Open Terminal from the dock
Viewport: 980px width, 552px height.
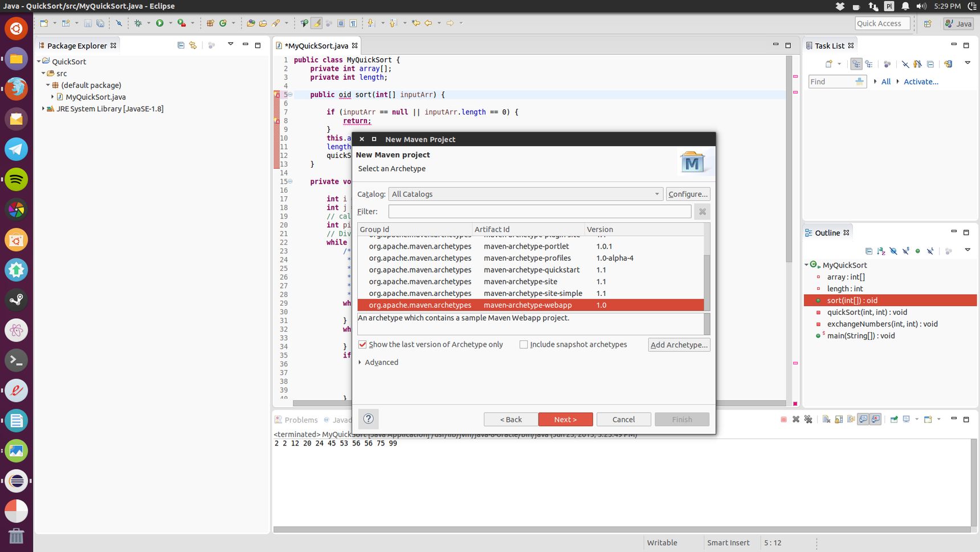[16, 360]
